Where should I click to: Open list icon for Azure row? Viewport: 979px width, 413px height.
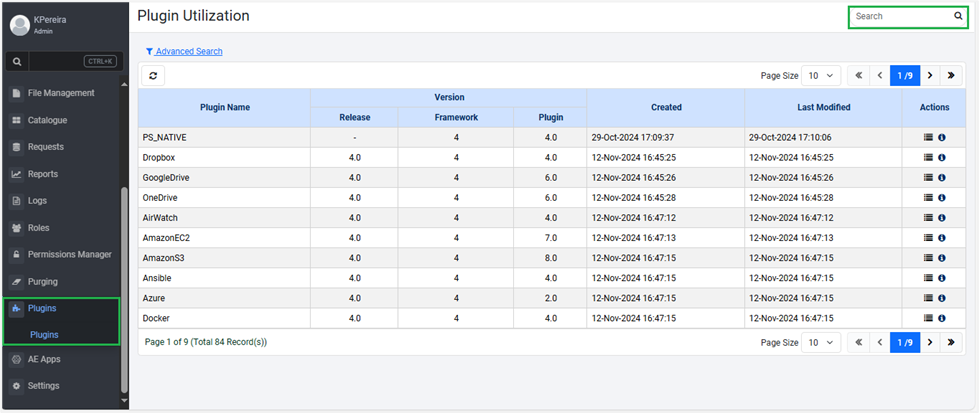(x=928, y=298)
